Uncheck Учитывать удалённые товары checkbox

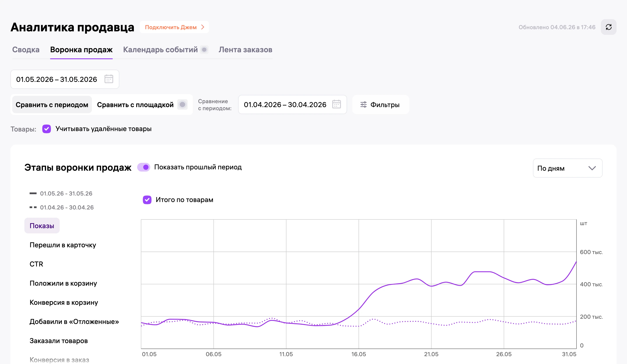47,129
